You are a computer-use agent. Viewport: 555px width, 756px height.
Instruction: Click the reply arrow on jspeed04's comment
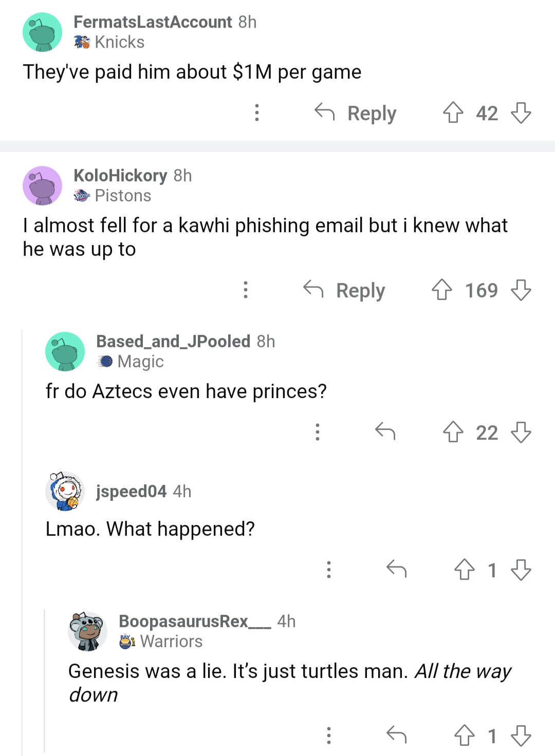(397, 570)
